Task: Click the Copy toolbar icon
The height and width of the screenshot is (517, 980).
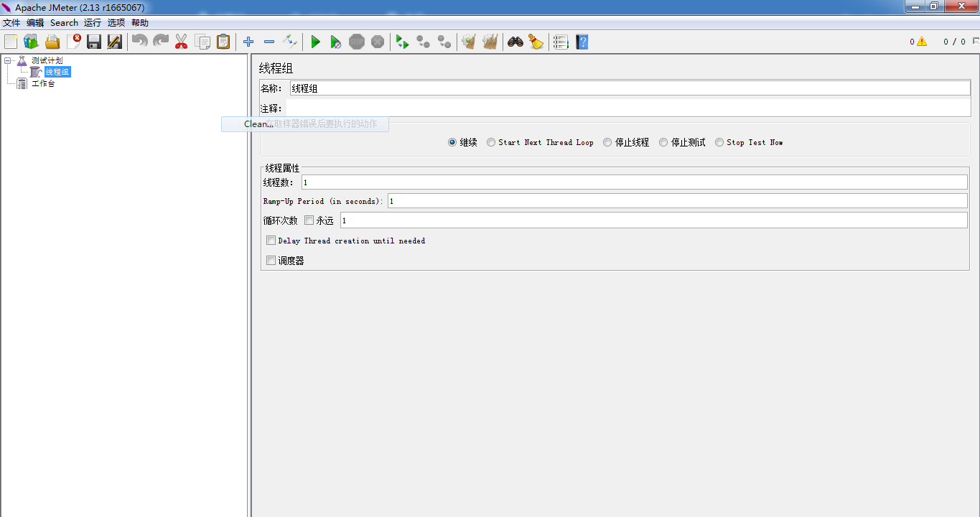Action: [202, 42]
